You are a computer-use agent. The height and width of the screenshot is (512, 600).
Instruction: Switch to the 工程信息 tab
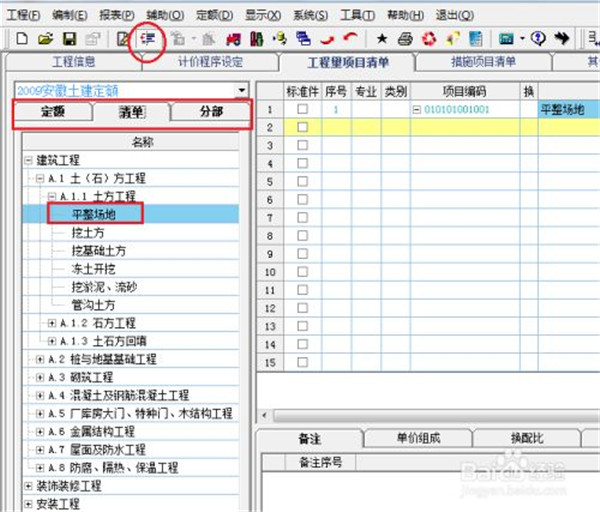click(x=73, y=62)
